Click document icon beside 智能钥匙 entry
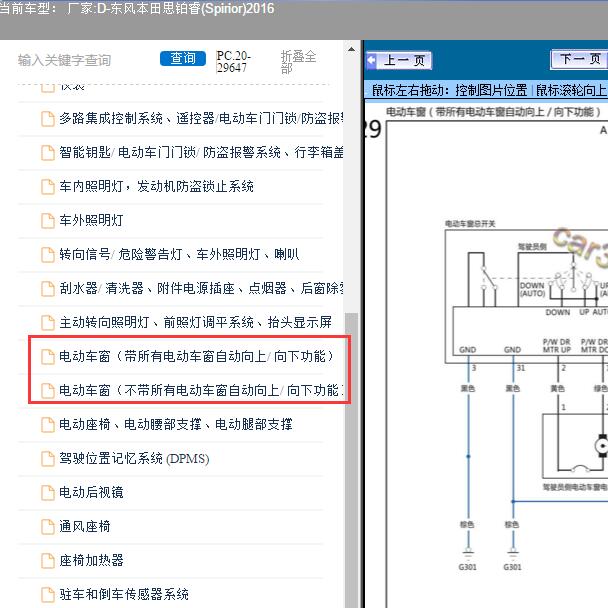608x608 pixels. pos(48,152)
